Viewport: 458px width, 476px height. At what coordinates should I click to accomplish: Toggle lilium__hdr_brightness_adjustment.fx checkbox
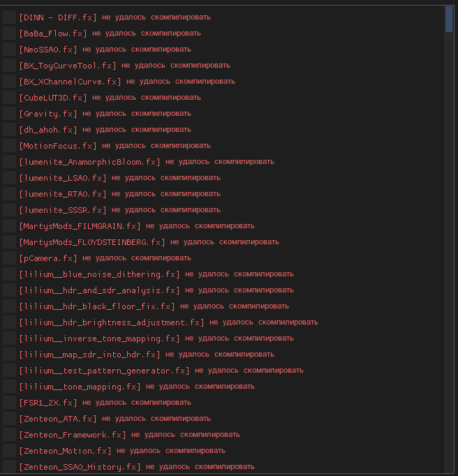tap(9, 322)
